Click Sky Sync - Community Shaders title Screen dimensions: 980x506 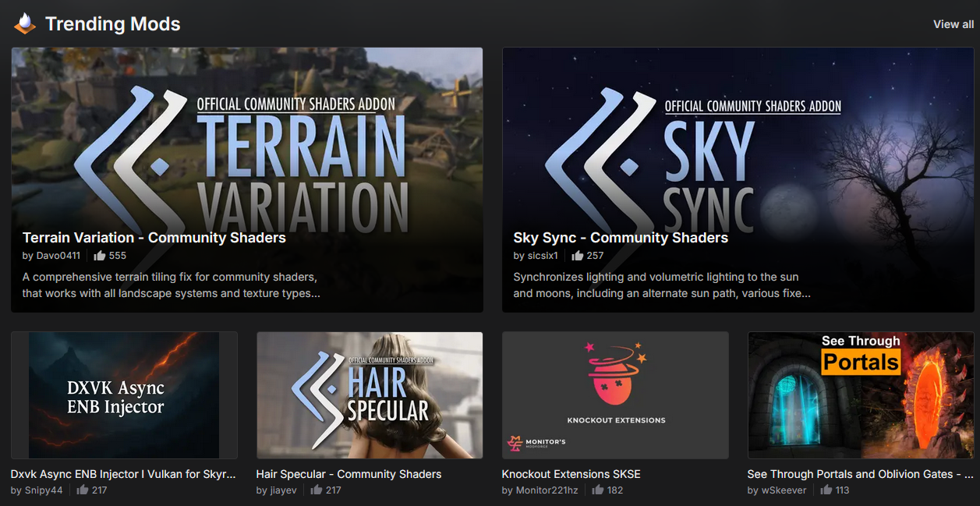coord(621,238)
